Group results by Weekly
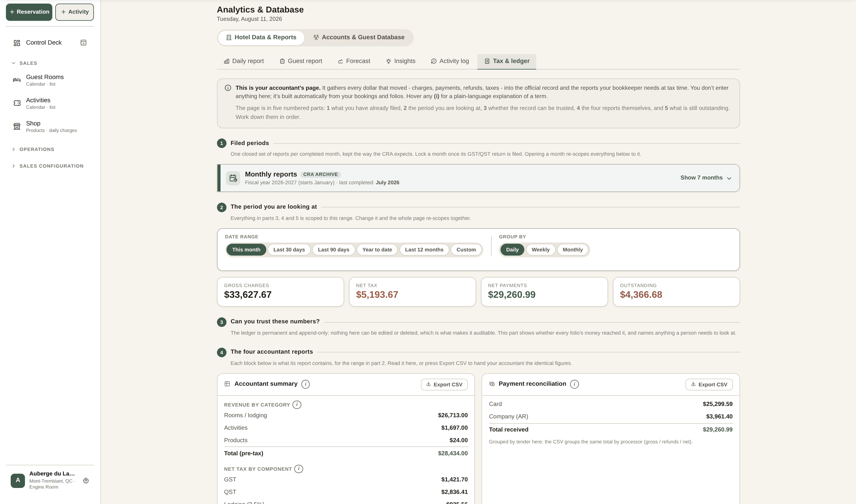The height and width of the screenshot is (504, 856). (x=540, y=250)
